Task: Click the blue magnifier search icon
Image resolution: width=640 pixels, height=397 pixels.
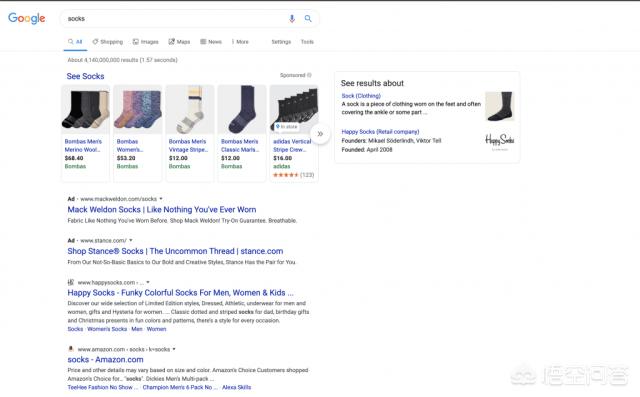Action: coord(308,19)
